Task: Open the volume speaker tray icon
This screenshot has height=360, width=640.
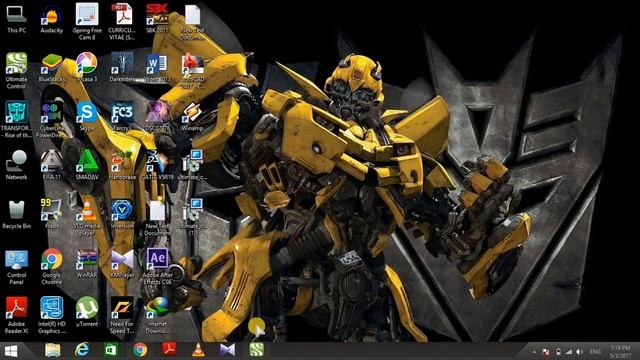Action: tap(580, 352)
